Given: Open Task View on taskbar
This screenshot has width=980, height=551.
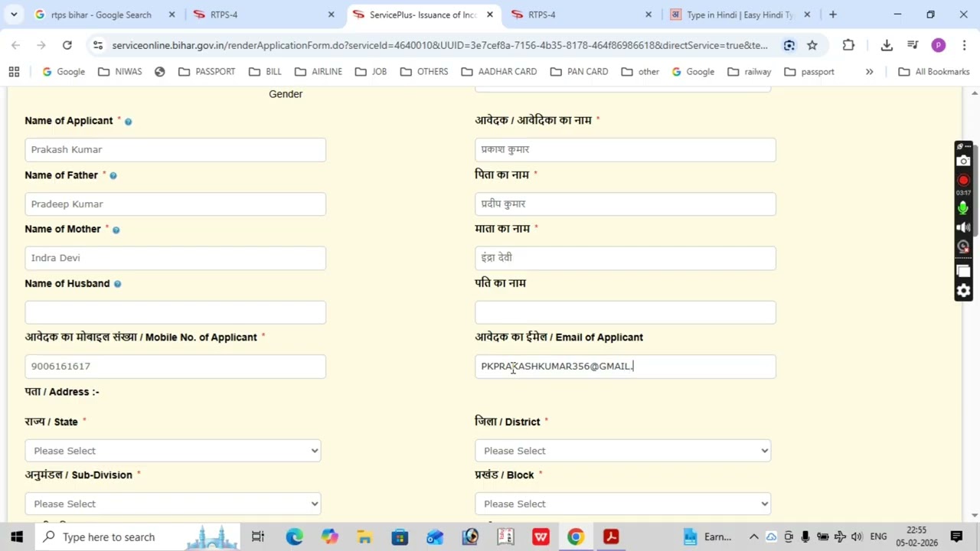Looking at the screenshot, I should (258, 537).
